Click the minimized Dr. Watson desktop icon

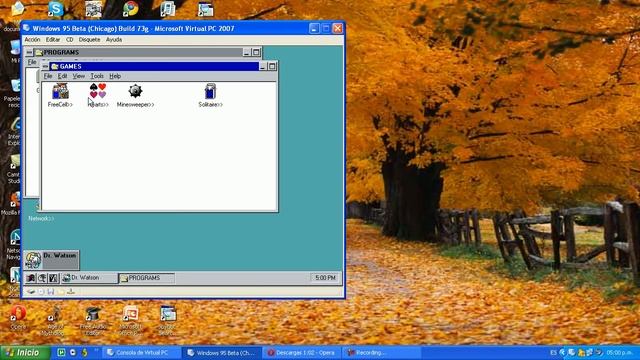point(51,260)
